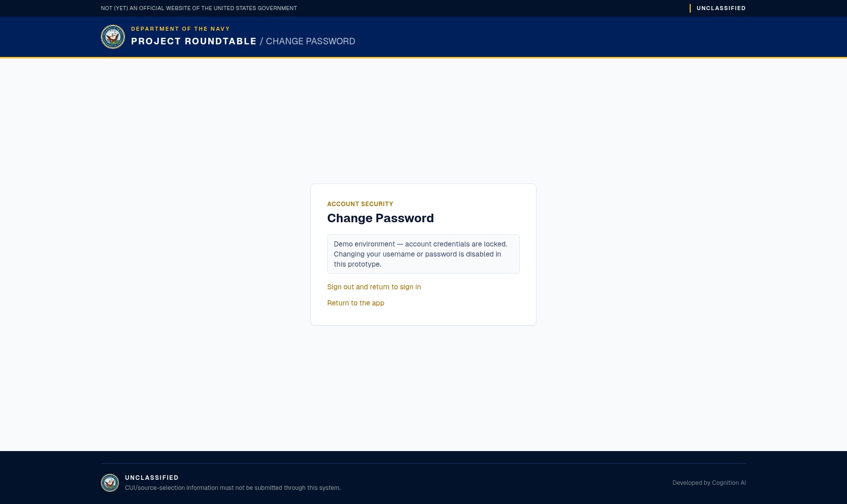Click the 'Developed by Cognition AI' footer text
847x504 pixels.
click(709, 483)
